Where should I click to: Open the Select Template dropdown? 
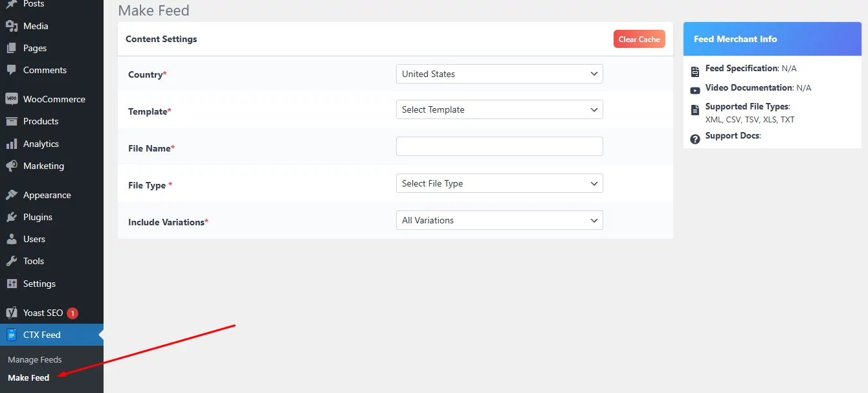tap(499, 109)
